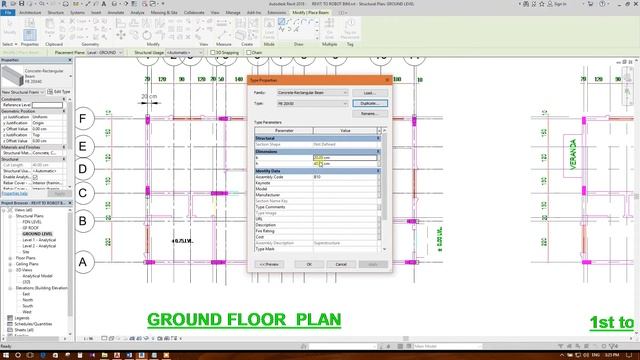Open the Structural Usage dropdown

pyautogui.click(x=184, y=53)
